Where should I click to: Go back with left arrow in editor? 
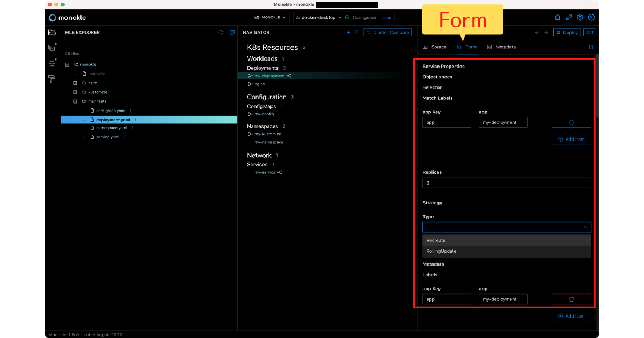[536, 32]
